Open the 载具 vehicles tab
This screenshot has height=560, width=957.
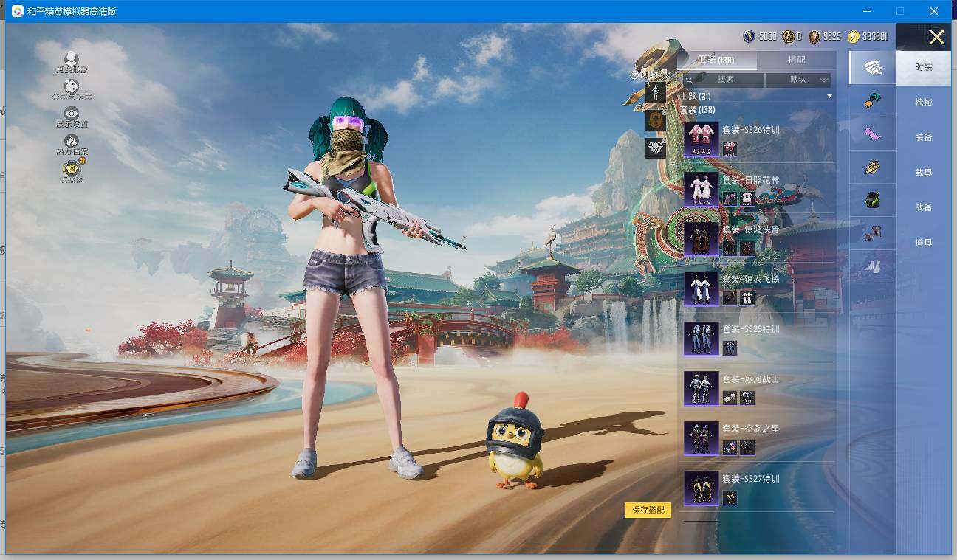coord(924,173)
